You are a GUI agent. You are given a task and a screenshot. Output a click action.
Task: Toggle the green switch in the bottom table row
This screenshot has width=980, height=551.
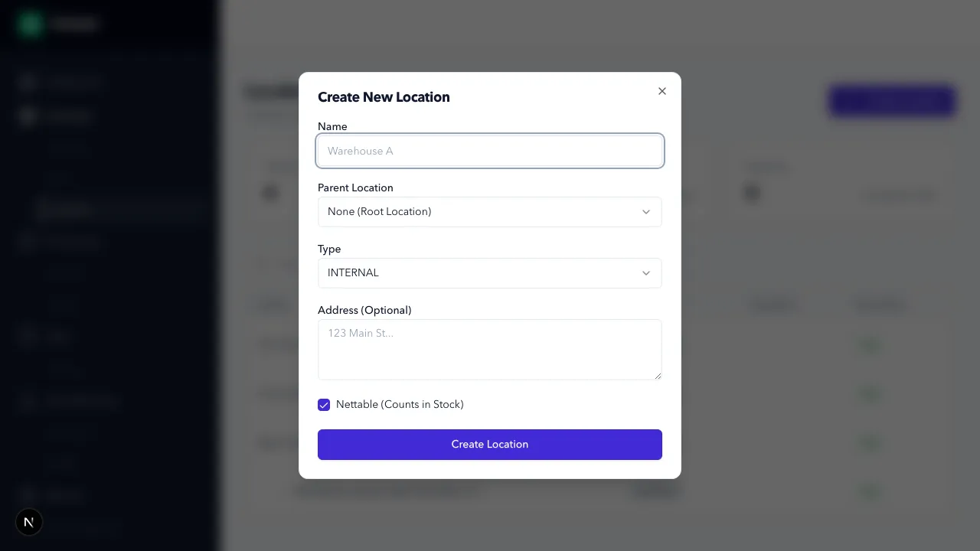pyautogui.click(x=869, y=491)
